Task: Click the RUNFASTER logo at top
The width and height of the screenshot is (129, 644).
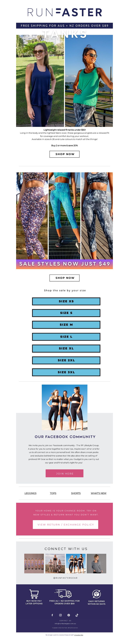Action: [64, 12]
